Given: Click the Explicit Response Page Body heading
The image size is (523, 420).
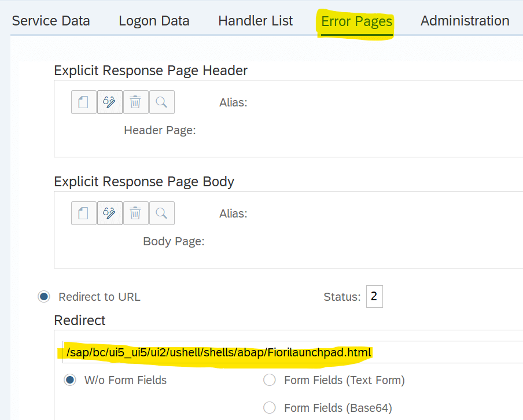Looking at the screenshot, I should [x=144, y=182].
